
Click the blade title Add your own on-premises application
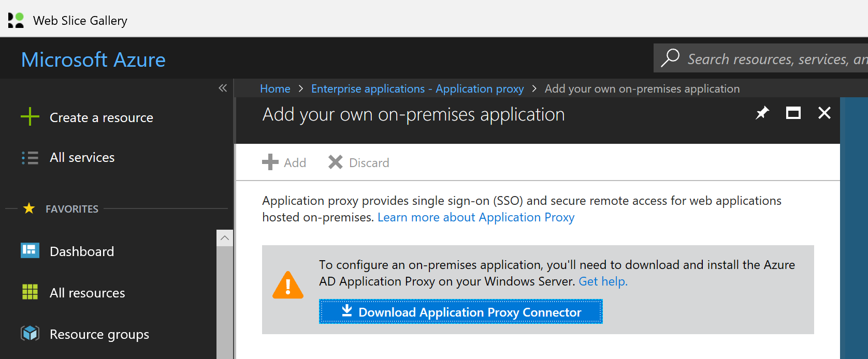pos(413,115)
